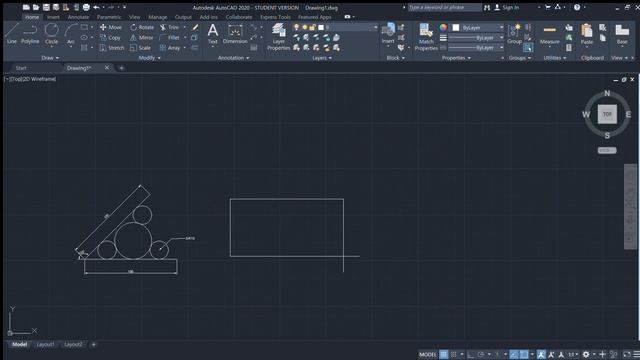The image size is (640, 360).
Task: Click the Trim tool
Action: [x=169, y=27]
